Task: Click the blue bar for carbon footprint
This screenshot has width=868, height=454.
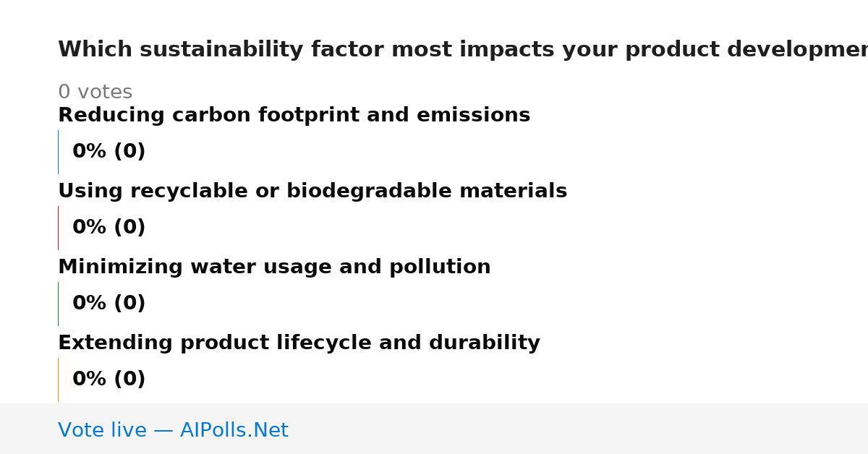Action: pyautogui.click(x=58, y=152)
